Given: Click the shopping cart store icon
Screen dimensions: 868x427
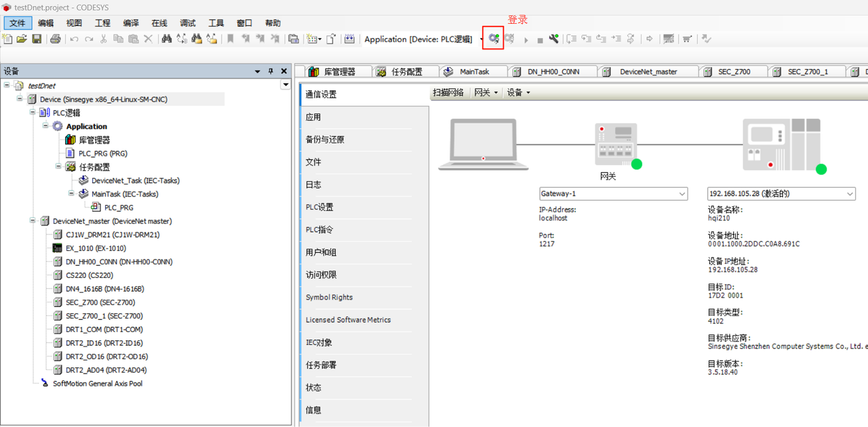Looking at the screenshot, I should pos(687,39).
